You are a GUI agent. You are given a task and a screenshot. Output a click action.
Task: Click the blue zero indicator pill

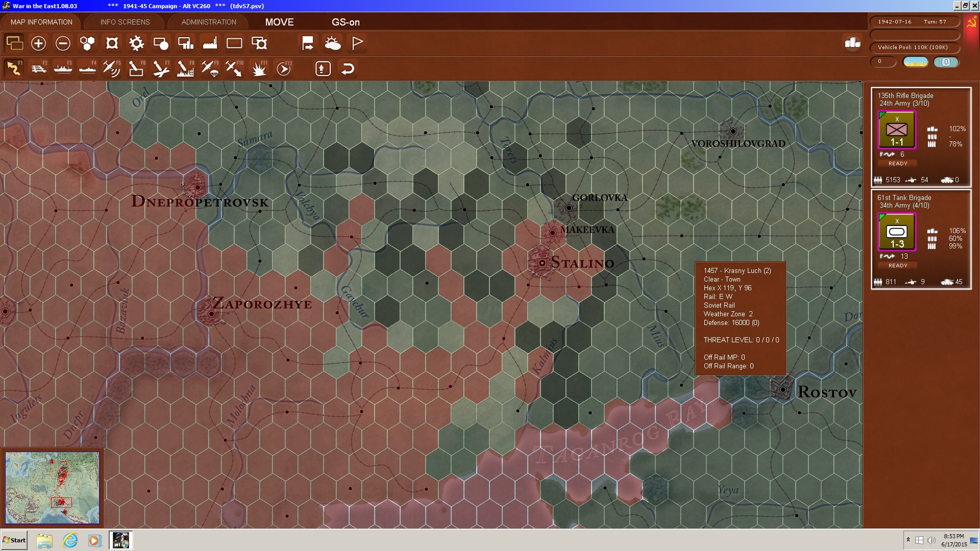(946, 62)
